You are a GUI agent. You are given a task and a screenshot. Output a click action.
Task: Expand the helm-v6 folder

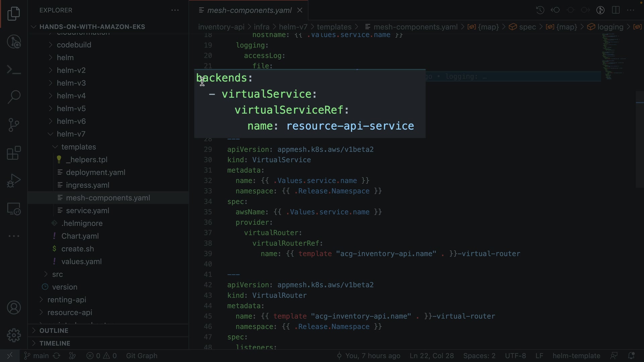tap(71, 121)
